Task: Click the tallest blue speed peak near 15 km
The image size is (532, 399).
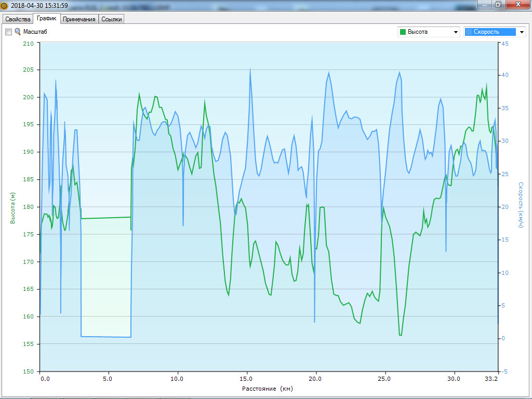Action: point(250,69)
